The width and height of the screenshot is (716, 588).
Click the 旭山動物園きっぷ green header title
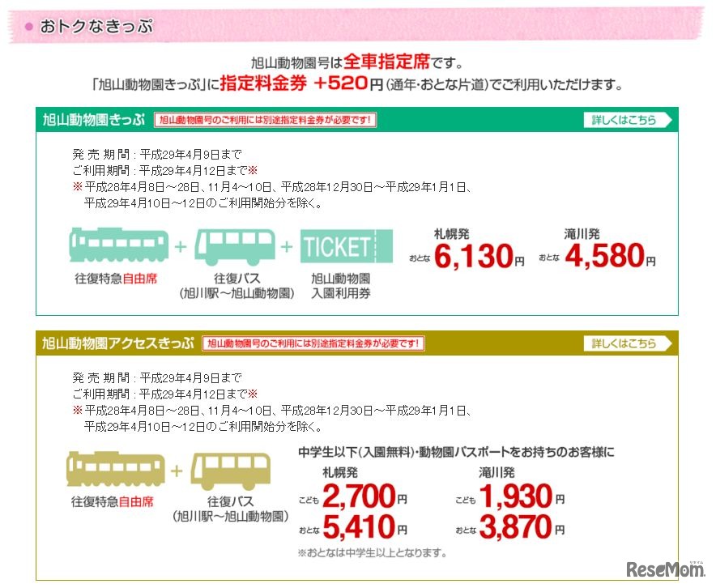coord(94,120)
